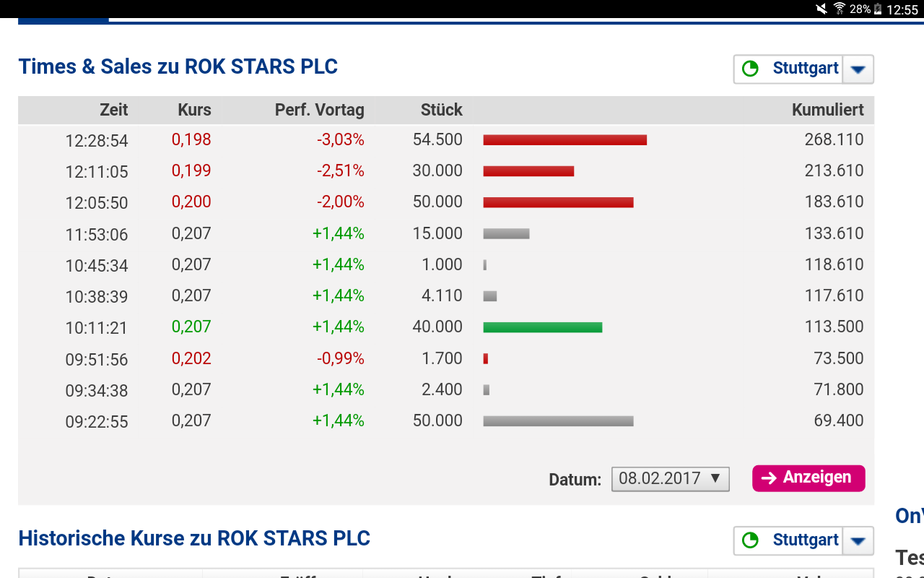Viewport: 924px width, 578px height.
Task: Open the Stuttgart exchange dropdown for Times & Sales
Action: (x=858, y=69)
